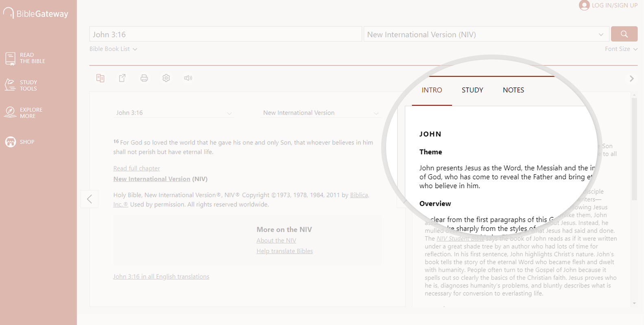
Task: Click the user account avatar icon
Action: (584, 5)
